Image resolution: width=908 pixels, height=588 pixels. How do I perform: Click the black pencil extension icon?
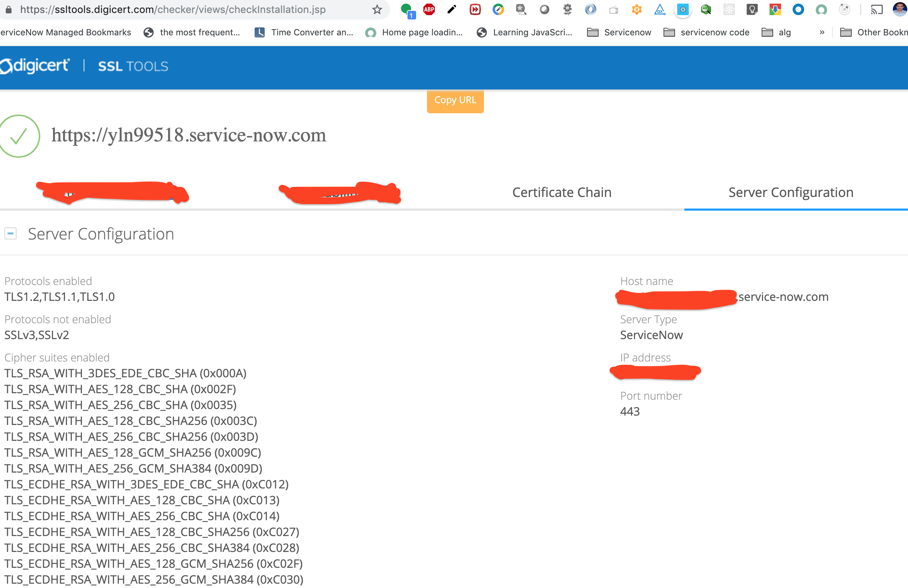coord(452,9)
